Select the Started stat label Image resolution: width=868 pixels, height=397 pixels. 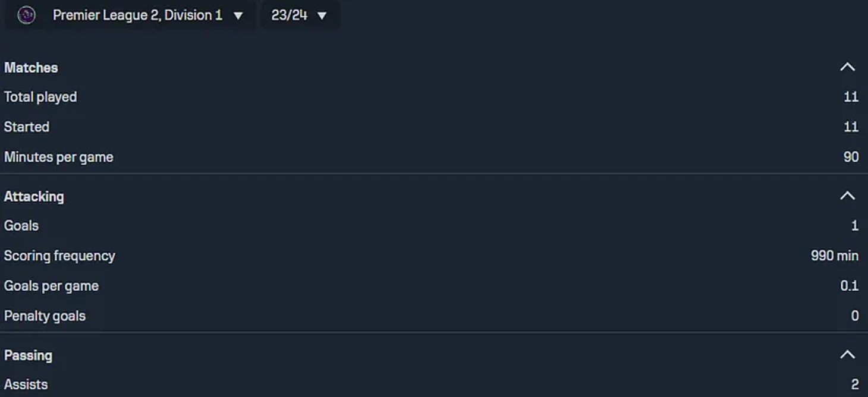pyautogui.click(x=27, y=127)
